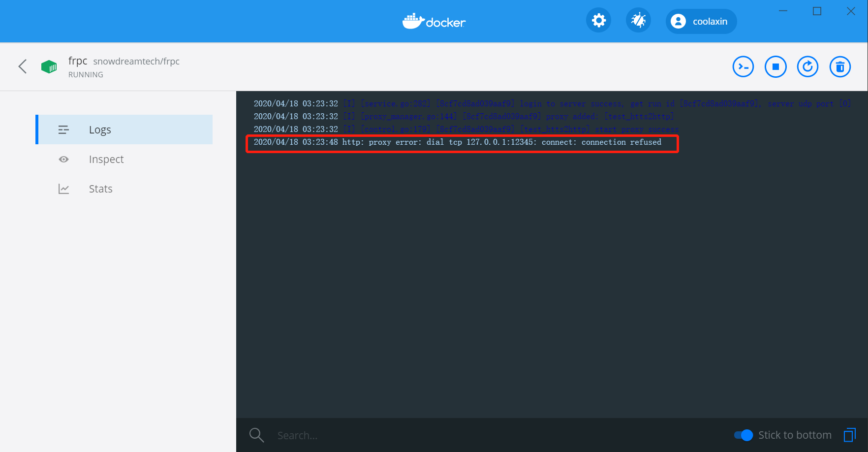Click inside the log search field
The height and width of the screenshot is (452, 868).
344,435
